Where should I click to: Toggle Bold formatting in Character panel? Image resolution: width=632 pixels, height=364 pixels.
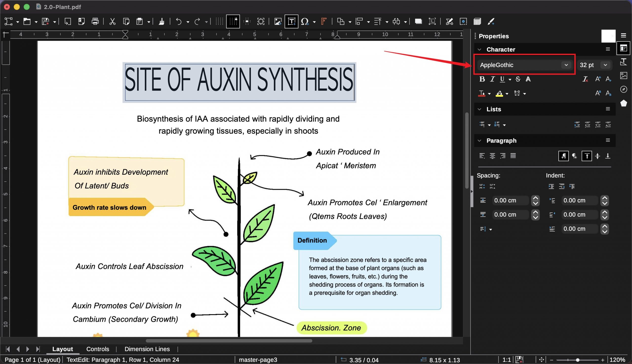tap(482, 79)
